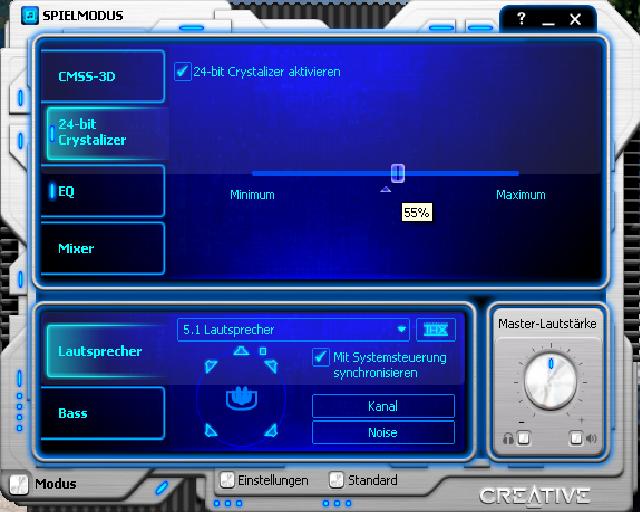Image resolution: width=640 pixels, height=512 pixels.
Task: Click the Noise button
Action: tap(383, 432)
